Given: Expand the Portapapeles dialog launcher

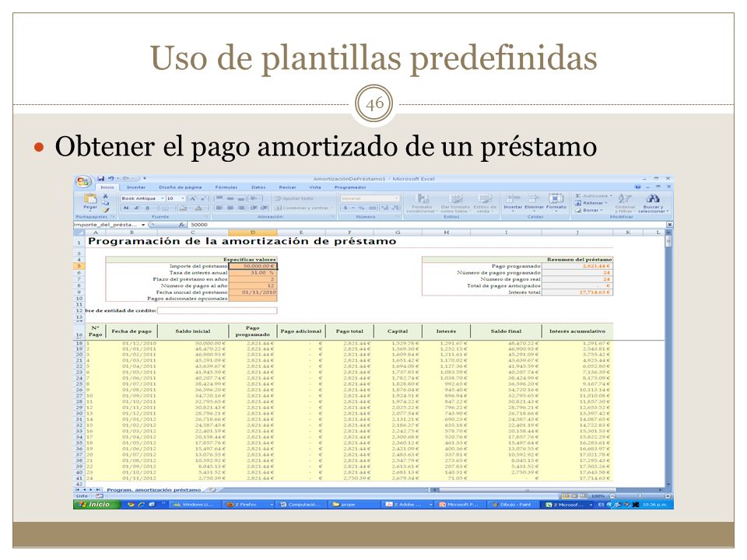Looking at the screenshot, I should click(114, 217).
